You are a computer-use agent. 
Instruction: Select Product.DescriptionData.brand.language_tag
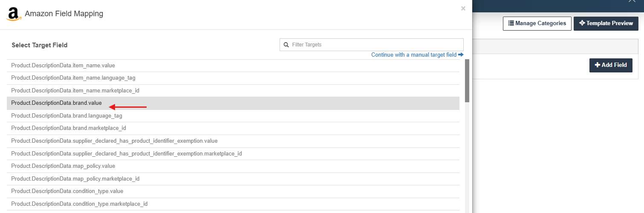tap(233, 116)
